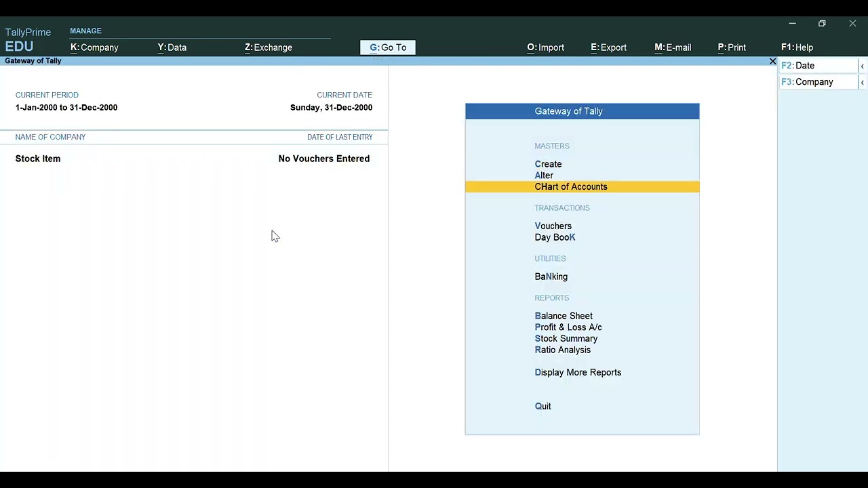Screen dimensions: 868x488
Task: Restore down the TallyPrime window
Action: tap(822, 24)
